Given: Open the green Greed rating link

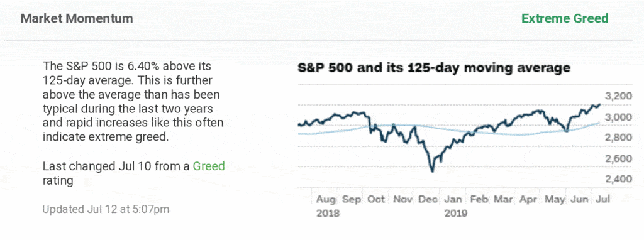Looking at the screenshot, I should [209, 166].
